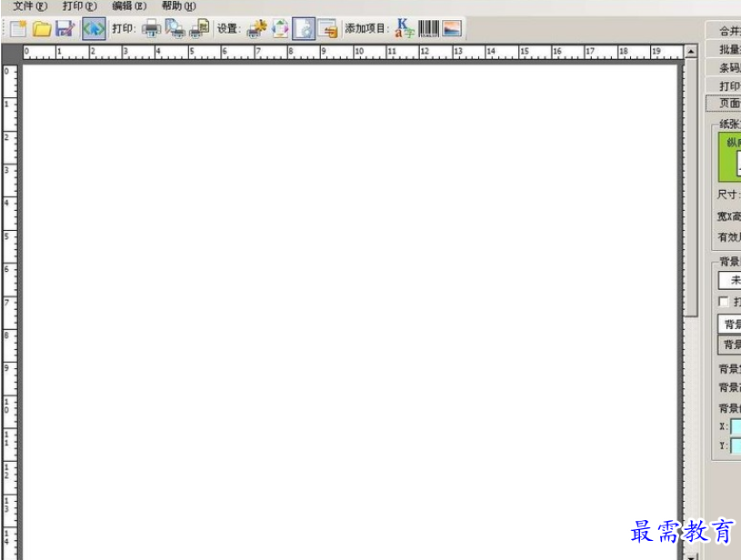Viewport: 741px width, 560px height.
Task: Create a new blank label document
Action: [x=18, y=29]
